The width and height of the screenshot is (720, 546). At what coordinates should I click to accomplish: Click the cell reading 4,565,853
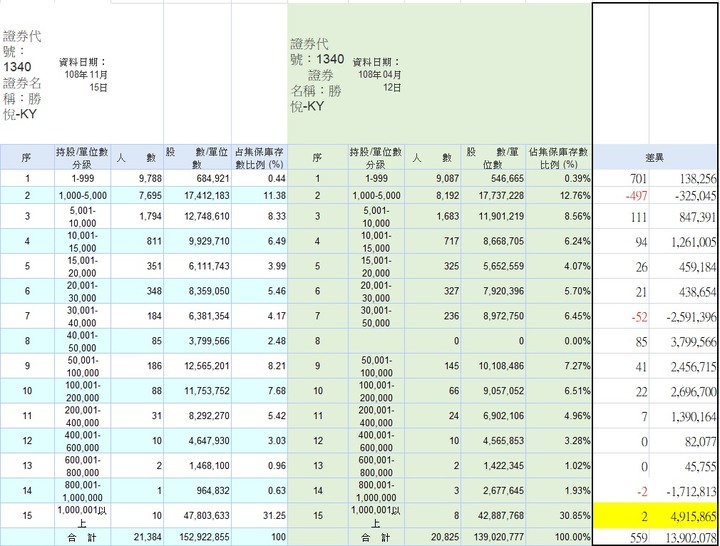pyautogui.click(x=493, y=440)
